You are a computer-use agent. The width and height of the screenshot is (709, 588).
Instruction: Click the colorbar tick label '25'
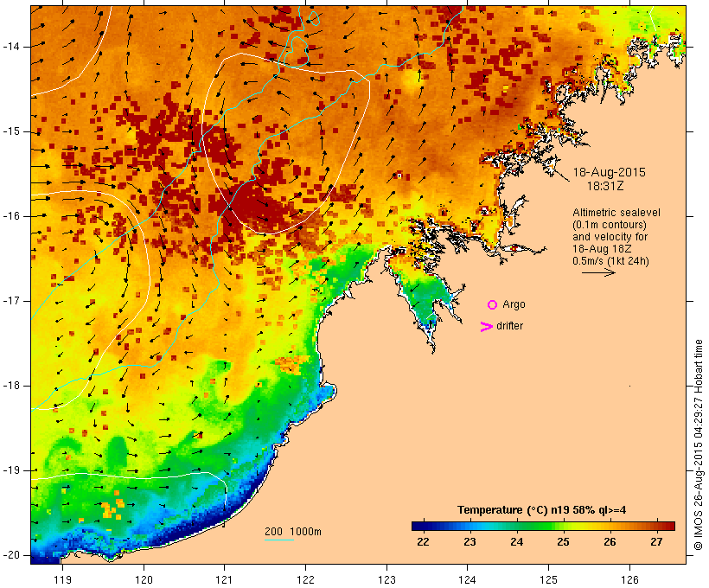(563, 542)
